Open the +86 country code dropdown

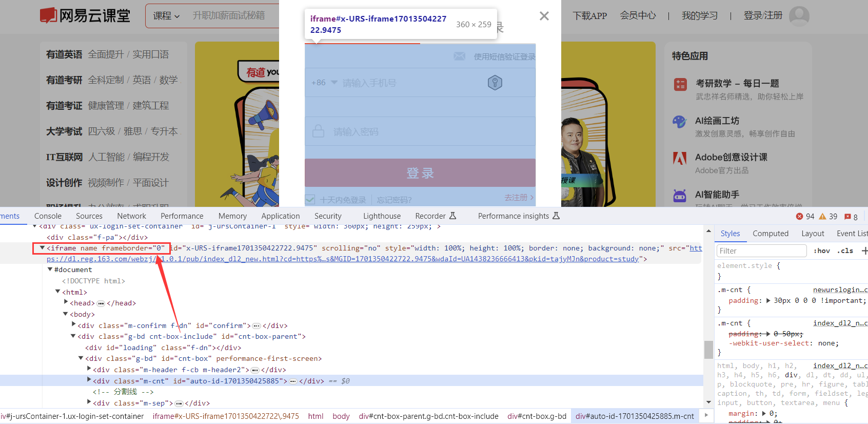(x=324, y=82)
